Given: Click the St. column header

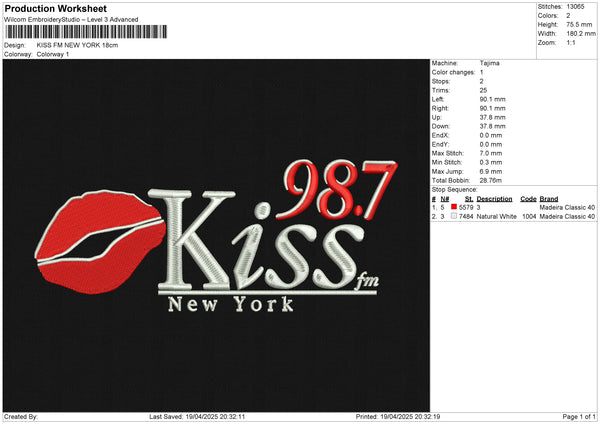Looking at the screenshot, I should tap(469, 199).
